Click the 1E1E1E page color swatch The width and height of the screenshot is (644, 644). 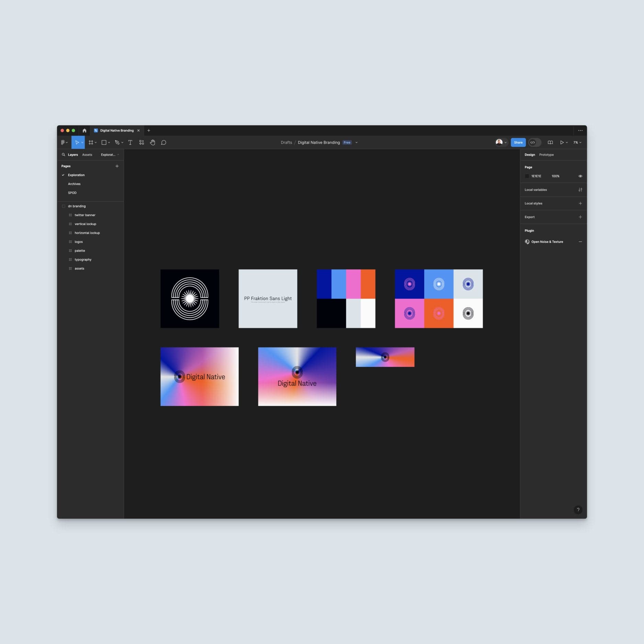528,176
